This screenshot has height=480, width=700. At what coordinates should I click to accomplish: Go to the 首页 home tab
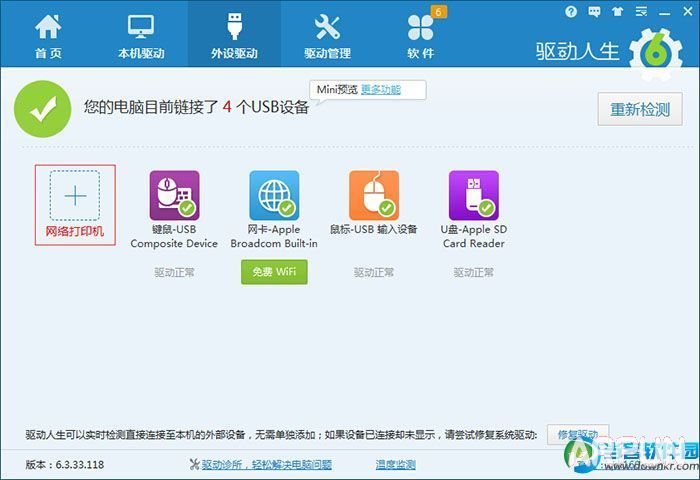tap(47, 35)
